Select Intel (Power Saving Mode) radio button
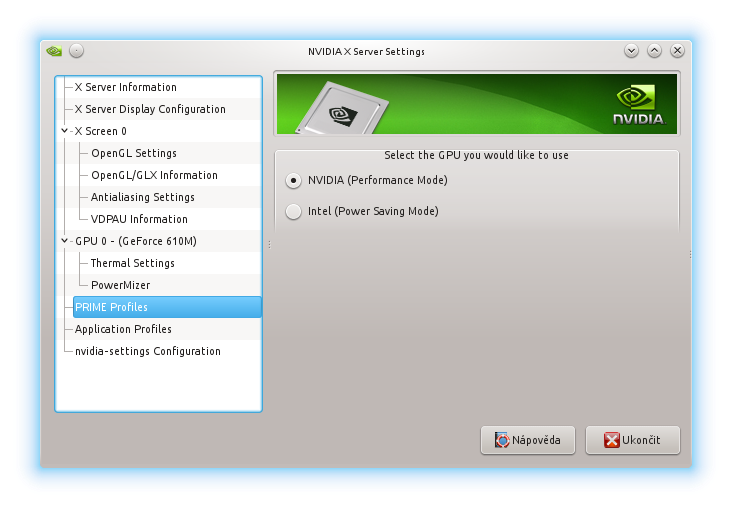 [x=293, y=212]
